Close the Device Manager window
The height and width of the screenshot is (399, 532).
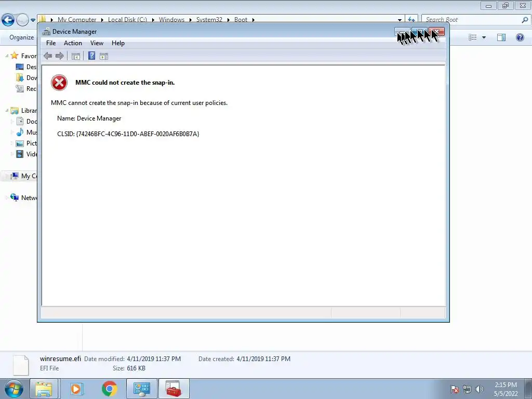click(436, 32)
